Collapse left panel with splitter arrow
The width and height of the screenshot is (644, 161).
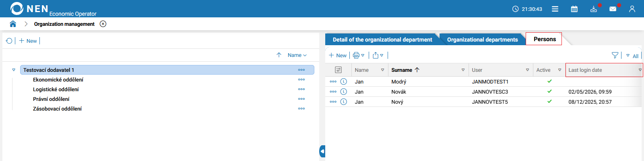[x=322, y=151]
